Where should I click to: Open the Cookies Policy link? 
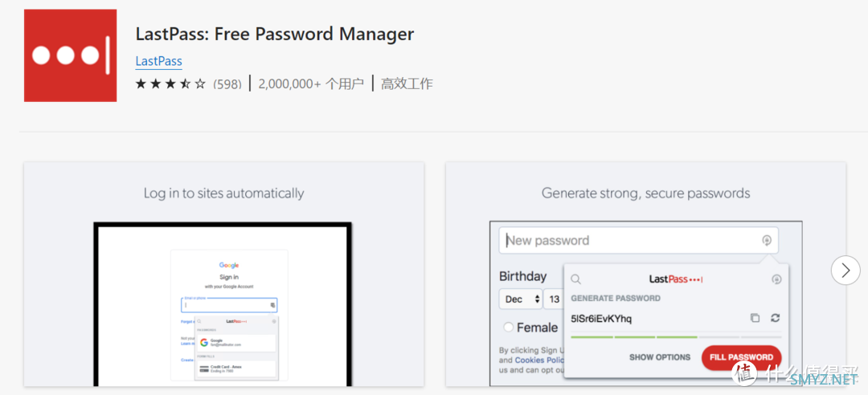[x=538, y=360]
